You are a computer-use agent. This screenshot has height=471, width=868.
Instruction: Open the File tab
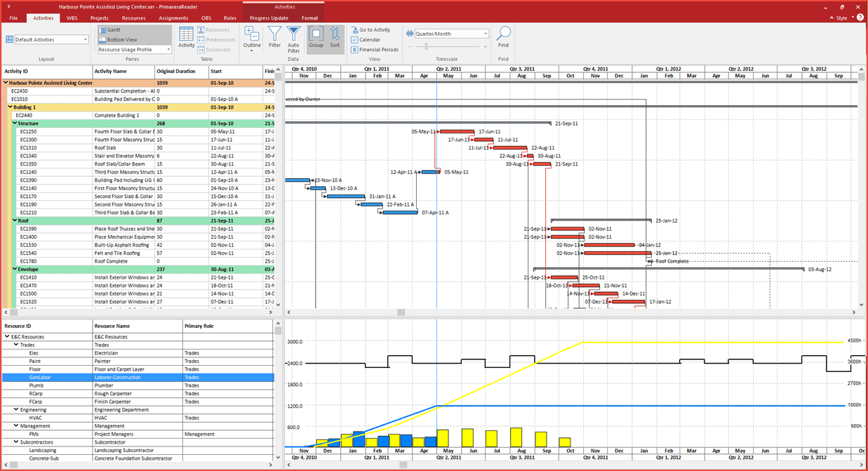[x=13, y=18]
